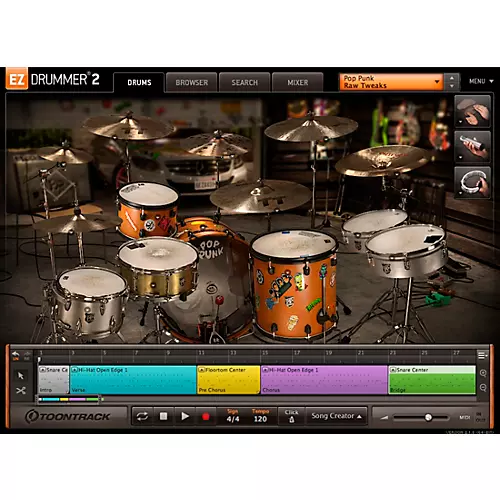Screen dimensions: 500x500
Task: Switch to the BROWSER tab
Action: (x=192, y=82)
